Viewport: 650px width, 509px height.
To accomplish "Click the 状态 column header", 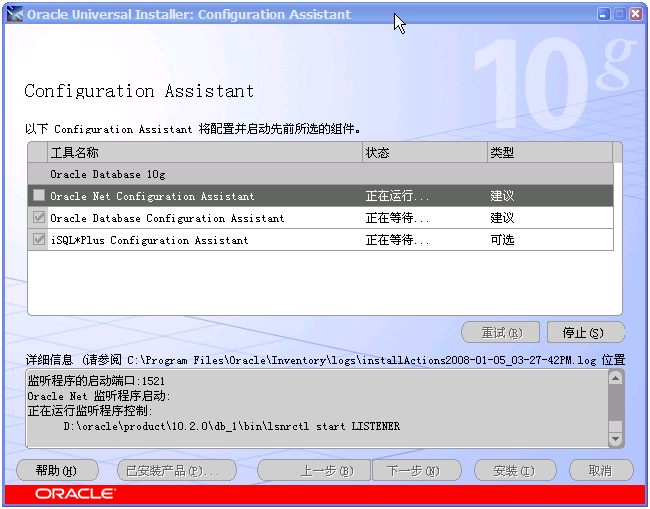I will [x=425, y=153].
